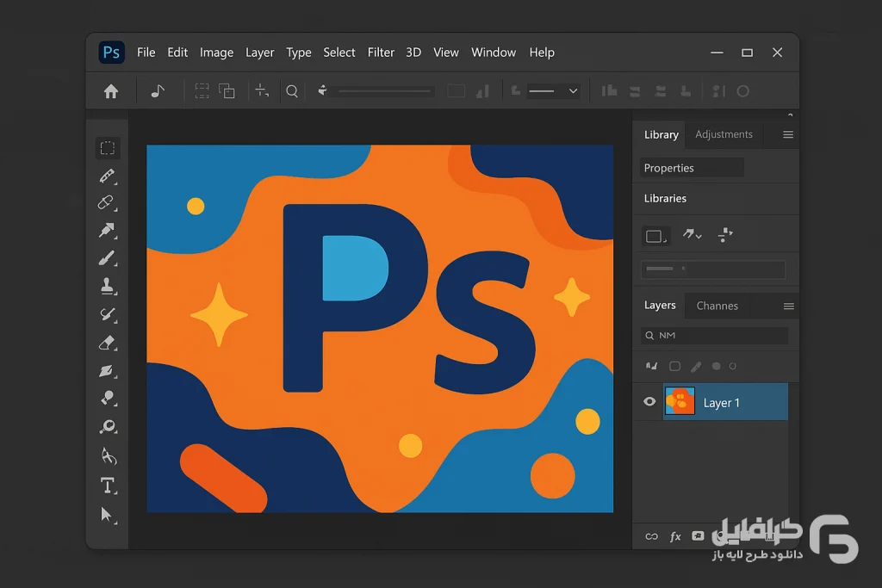
Task: Toggle the rounded square layer filter icon
Action: pyautogui.click(x=674, y=367)
